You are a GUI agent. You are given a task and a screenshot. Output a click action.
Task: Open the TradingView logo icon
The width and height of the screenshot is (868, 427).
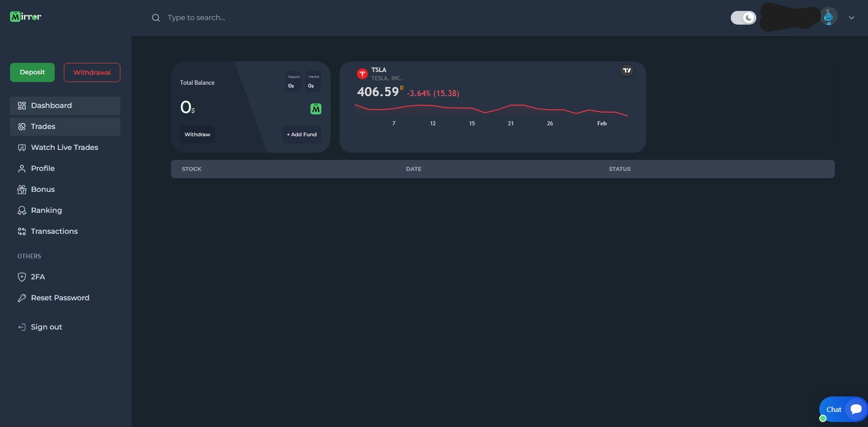(627, 71)
